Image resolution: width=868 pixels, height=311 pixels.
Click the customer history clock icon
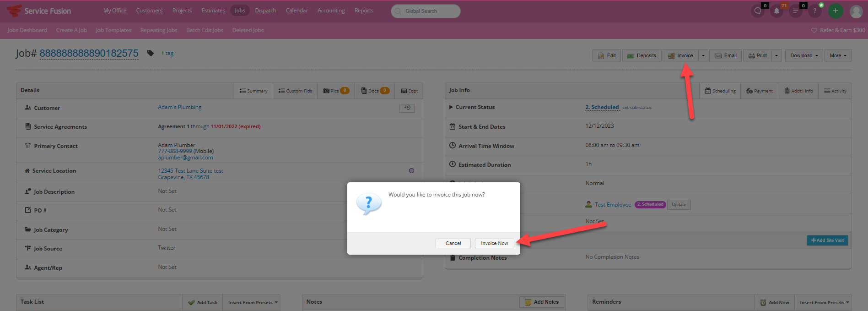click(407, 108)
